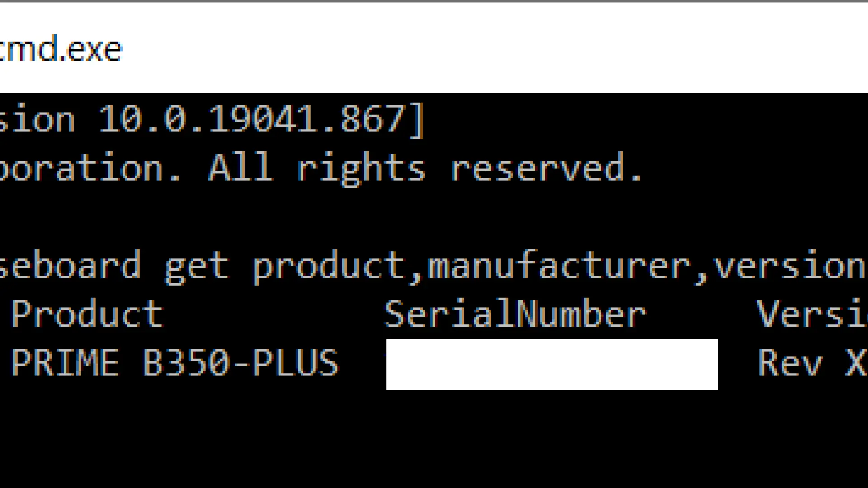Click the word "PRIME" in output row
This screenshot has width=868, height=488.
pyautogui.click(x=65, y=362)
